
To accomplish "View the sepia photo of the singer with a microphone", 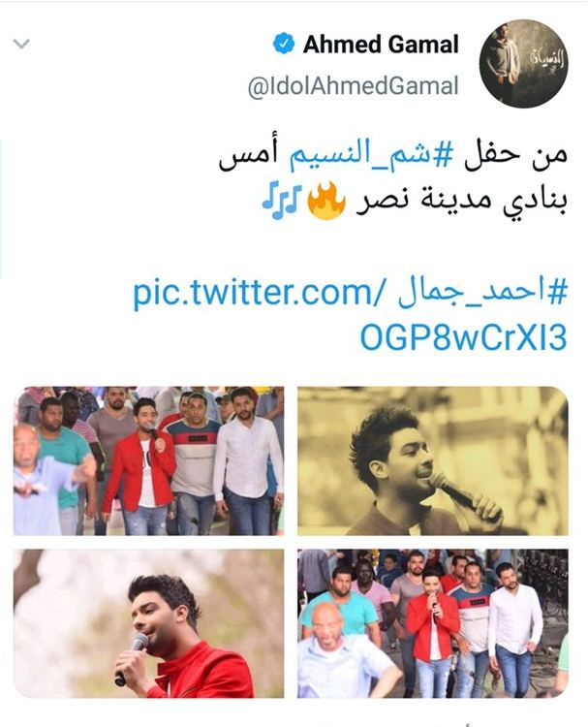I will pos(433,460).
